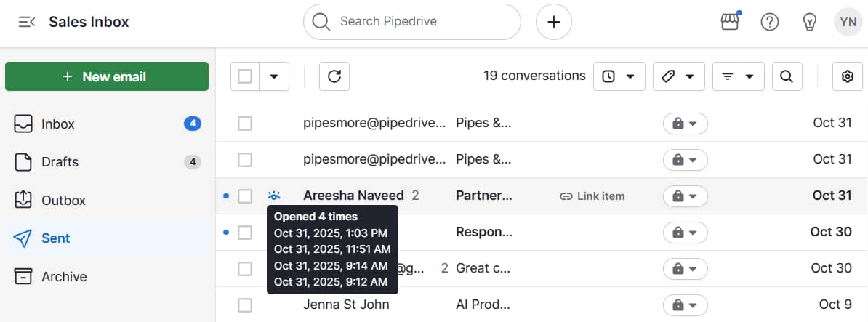
Task: Check the second pipesmore@pipedrive row checkbox
Action: [x=245, y=160]
